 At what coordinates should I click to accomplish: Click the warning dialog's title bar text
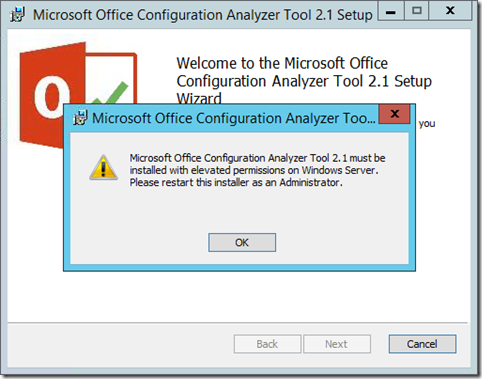234,118
